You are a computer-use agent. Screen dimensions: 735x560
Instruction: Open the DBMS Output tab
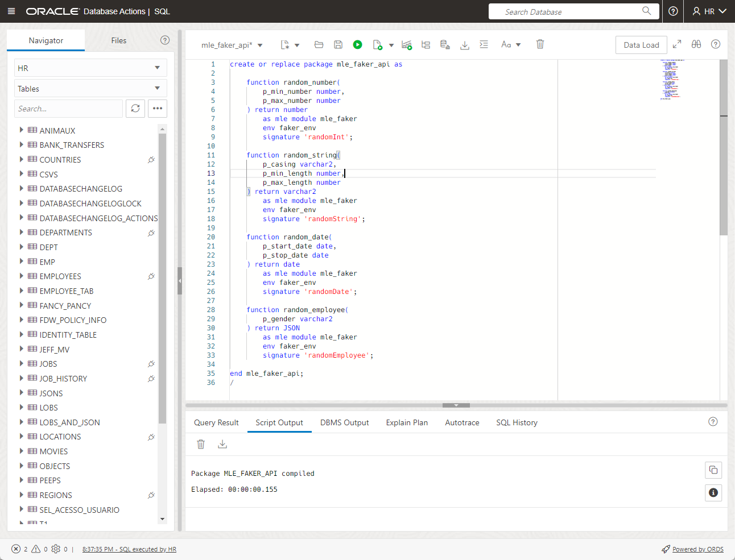345,422
